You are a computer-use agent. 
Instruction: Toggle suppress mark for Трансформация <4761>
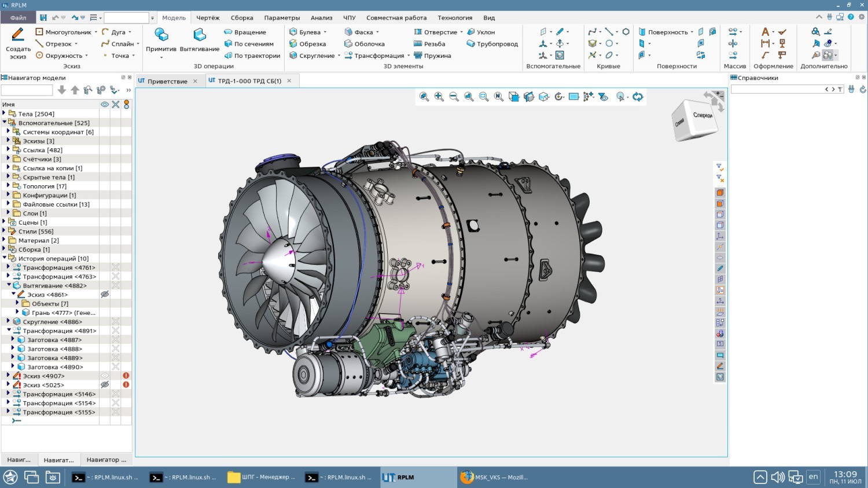[x=116, y=267]
